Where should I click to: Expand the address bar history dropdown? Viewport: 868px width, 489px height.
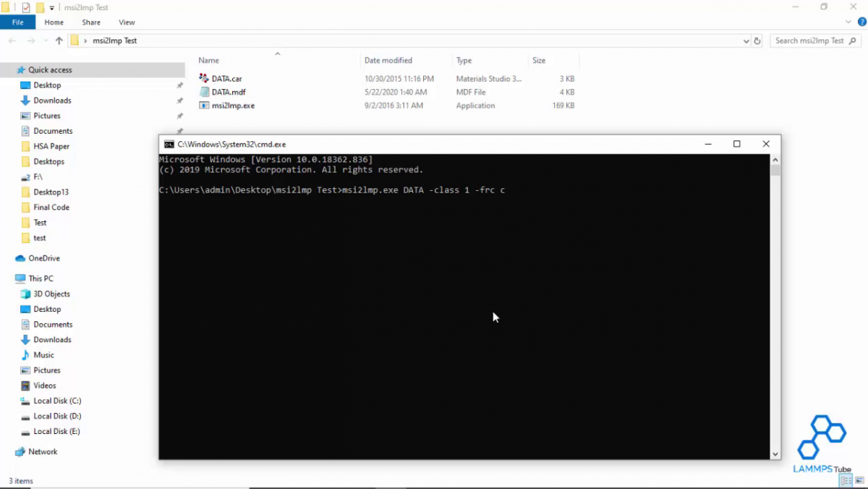tap(746, 41)
